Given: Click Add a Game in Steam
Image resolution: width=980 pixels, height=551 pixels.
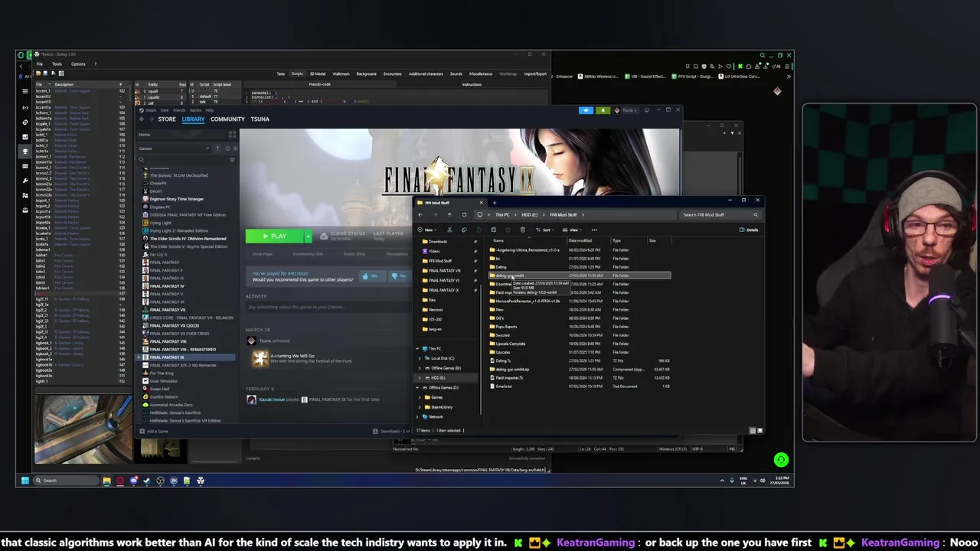Looking at the screenshot, I should pyautogui.click(x=154, y=431).
